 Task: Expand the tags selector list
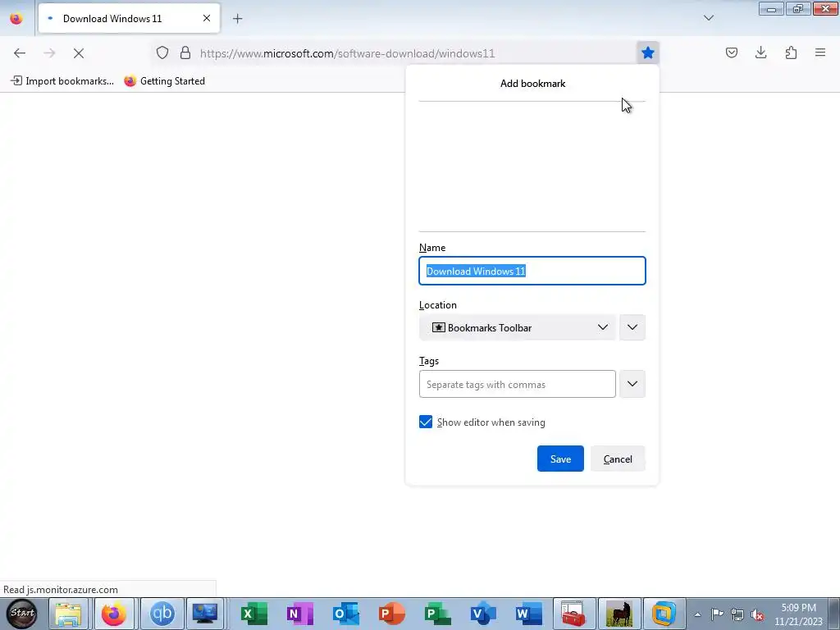[x=632, y=384]
